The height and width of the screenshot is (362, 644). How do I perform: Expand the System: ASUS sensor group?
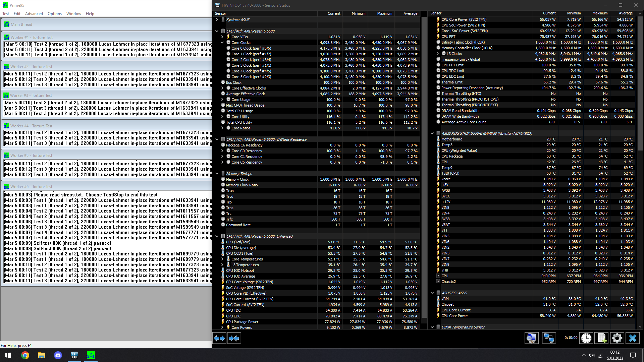click(217, 20)
